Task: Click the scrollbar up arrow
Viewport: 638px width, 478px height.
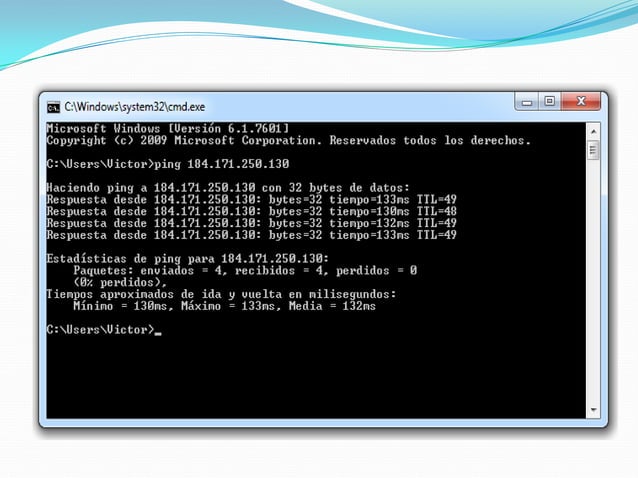Action: pyautogui.click(x=593, y=131)
